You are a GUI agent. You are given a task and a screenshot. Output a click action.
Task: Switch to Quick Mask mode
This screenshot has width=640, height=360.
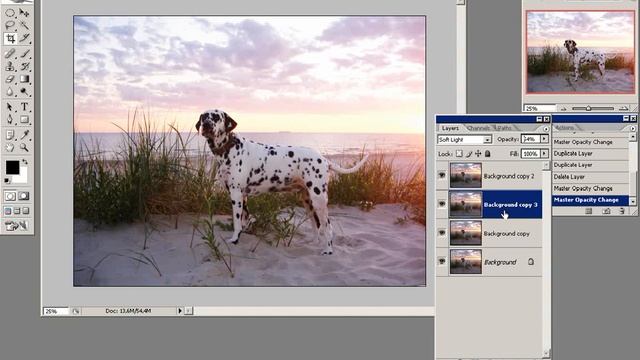24,196
